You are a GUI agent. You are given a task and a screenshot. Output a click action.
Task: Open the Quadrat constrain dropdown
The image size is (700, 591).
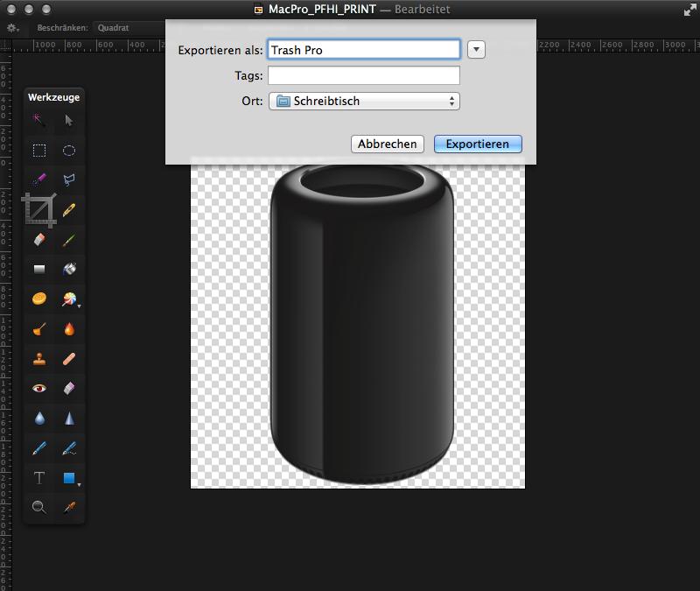[x=130, y=28]
